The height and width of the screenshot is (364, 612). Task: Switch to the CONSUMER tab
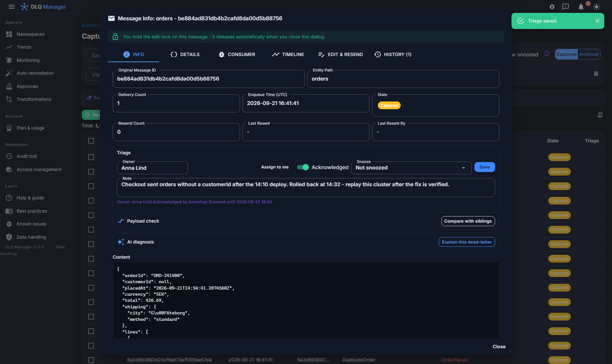tap(237, 54)
